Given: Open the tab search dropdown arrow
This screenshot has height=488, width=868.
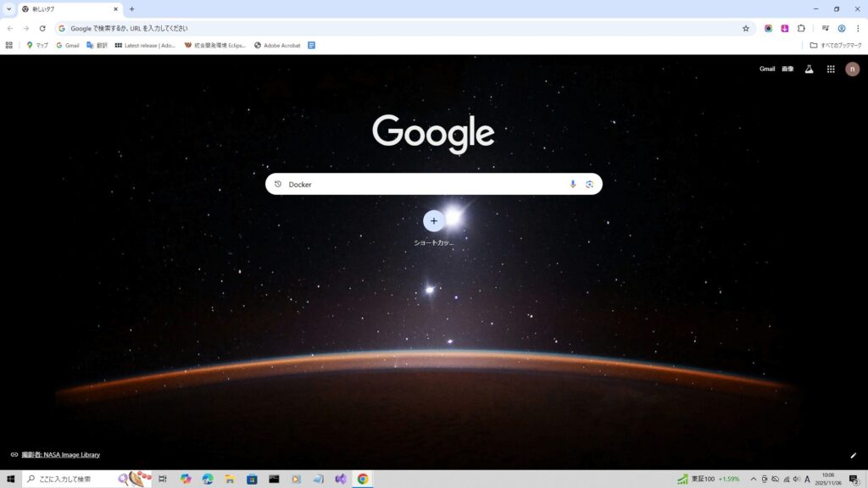Looking at the screenshot, I should [8, 8].
